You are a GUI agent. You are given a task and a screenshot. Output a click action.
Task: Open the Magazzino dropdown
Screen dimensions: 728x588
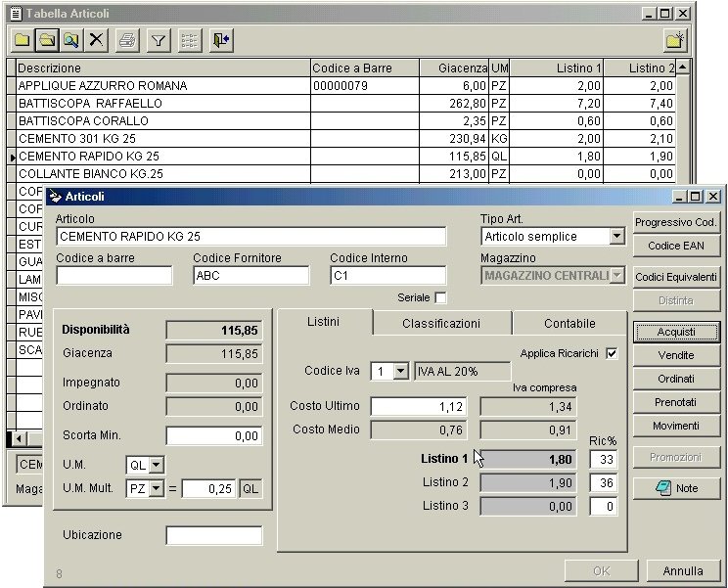tap(616, 276)
